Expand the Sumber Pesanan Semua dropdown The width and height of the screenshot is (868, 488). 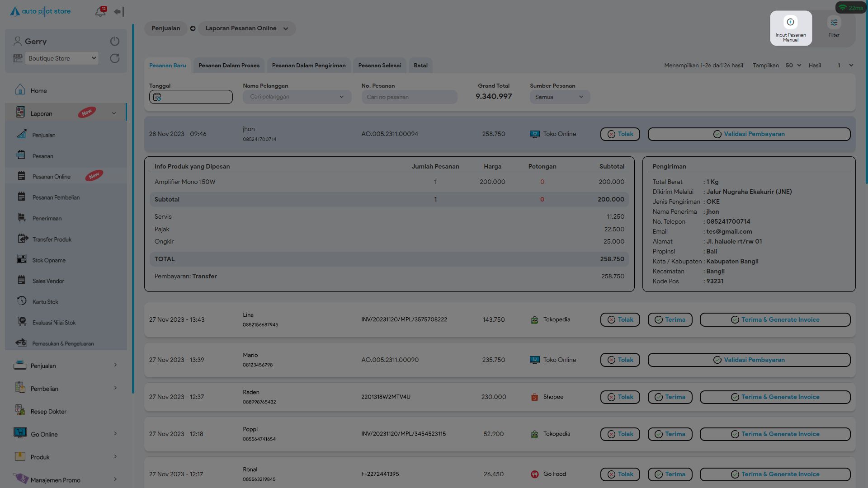(560, 97)
